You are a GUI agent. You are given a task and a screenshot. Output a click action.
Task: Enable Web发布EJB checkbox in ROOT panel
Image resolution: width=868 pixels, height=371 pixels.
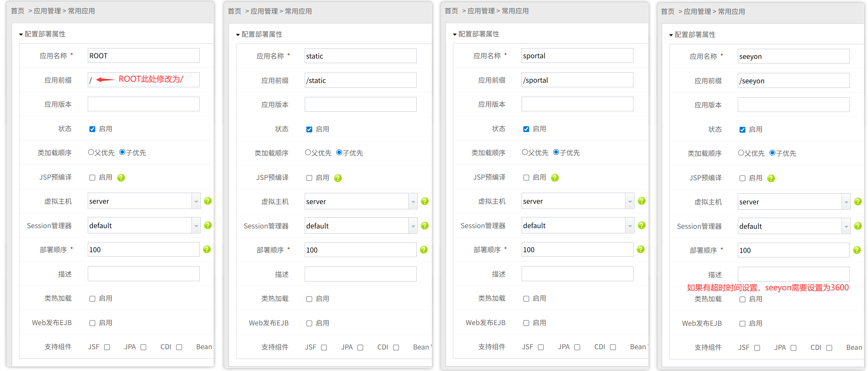pos(92,323)
